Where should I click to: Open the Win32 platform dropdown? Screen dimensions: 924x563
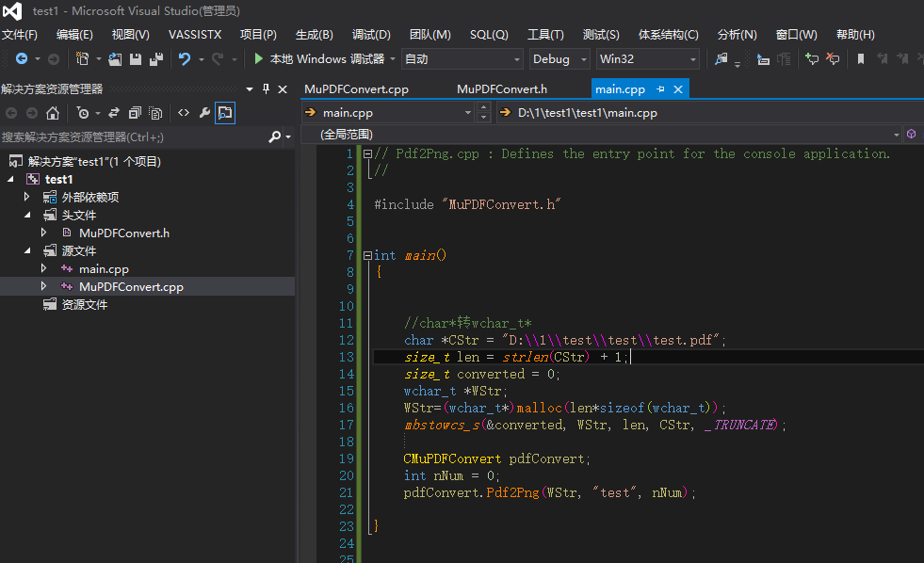[648, 59]
